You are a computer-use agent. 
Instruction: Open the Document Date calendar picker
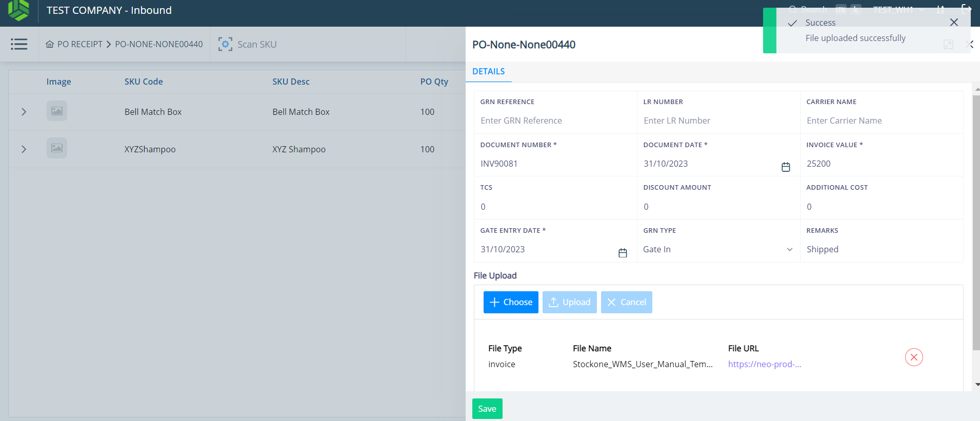click(x=785, y=167)
